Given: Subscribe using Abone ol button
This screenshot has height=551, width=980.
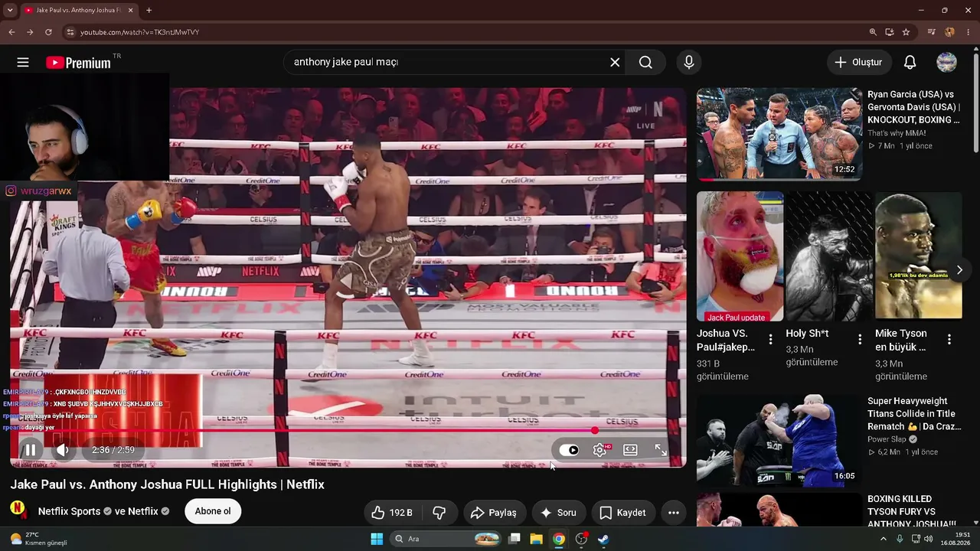Looking at the screenshot, I should 213,511.
